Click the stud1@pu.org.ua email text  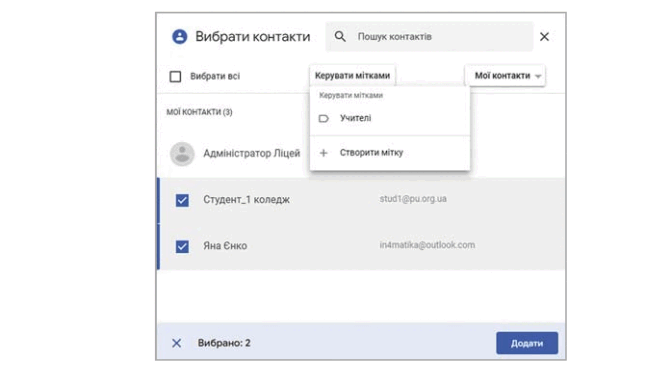click(413, 199)
